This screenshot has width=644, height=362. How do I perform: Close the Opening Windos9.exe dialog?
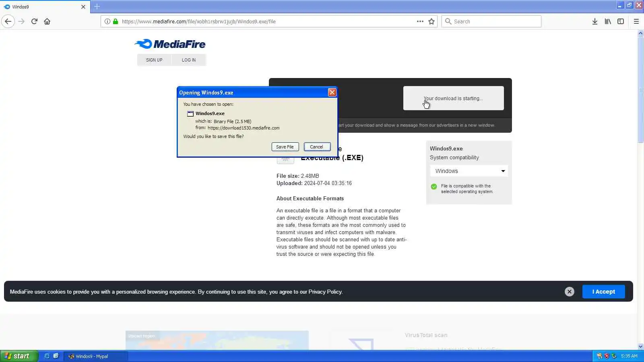[x=332, y=93]
